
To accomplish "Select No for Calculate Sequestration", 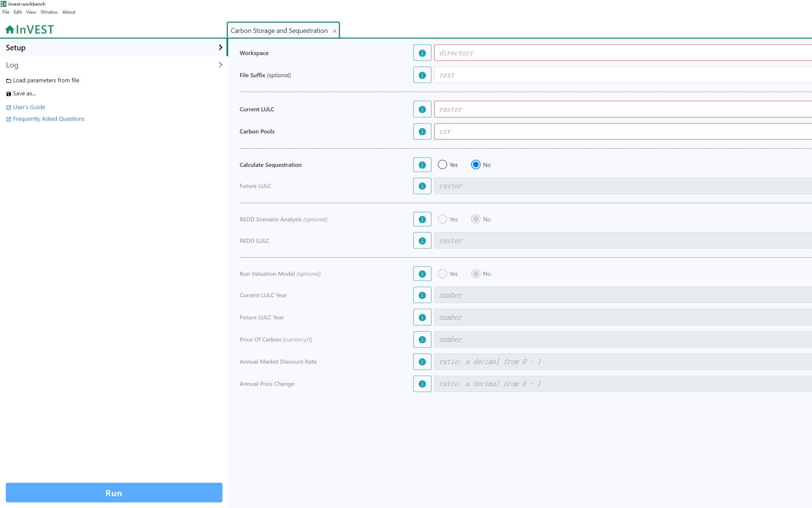I will click(475, 165).
